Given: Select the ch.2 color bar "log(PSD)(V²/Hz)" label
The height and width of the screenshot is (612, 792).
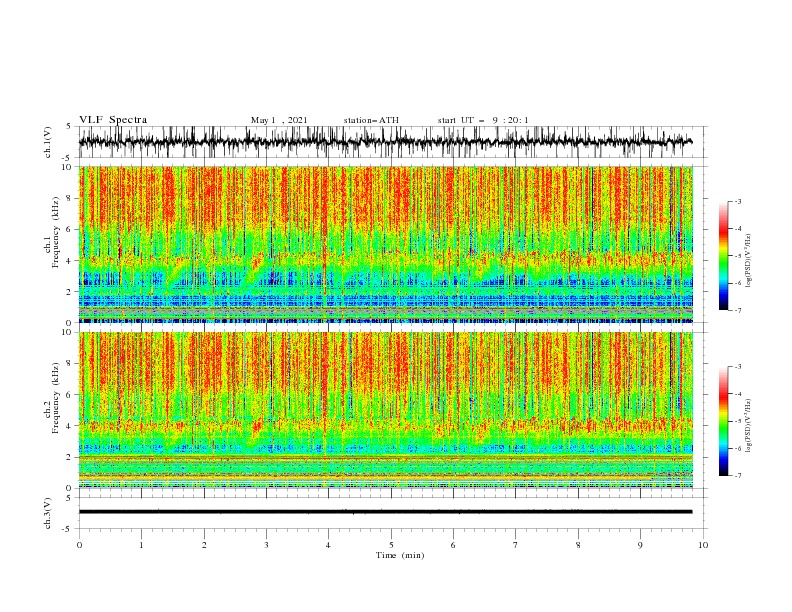Looking at the screenshot, I should tap(749, 426).
